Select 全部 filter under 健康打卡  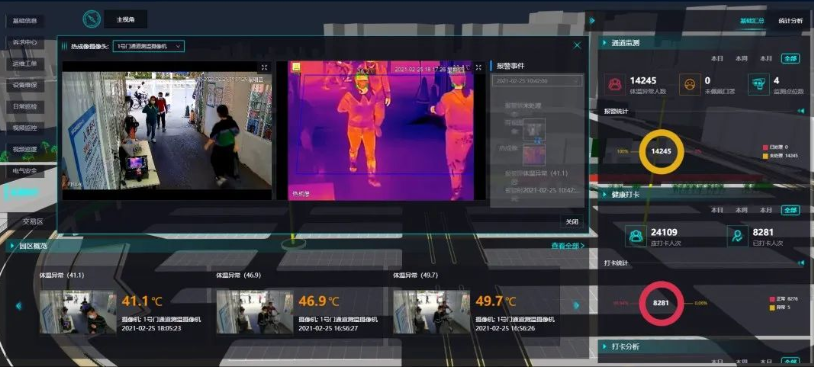tap(790, 210)
